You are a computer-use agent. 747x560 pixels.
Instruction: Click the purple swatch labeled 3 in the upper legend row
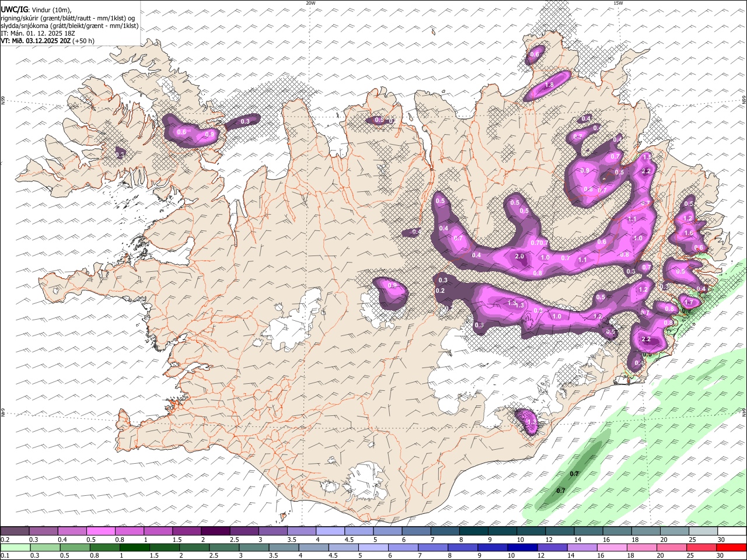(x=273, y=531)
